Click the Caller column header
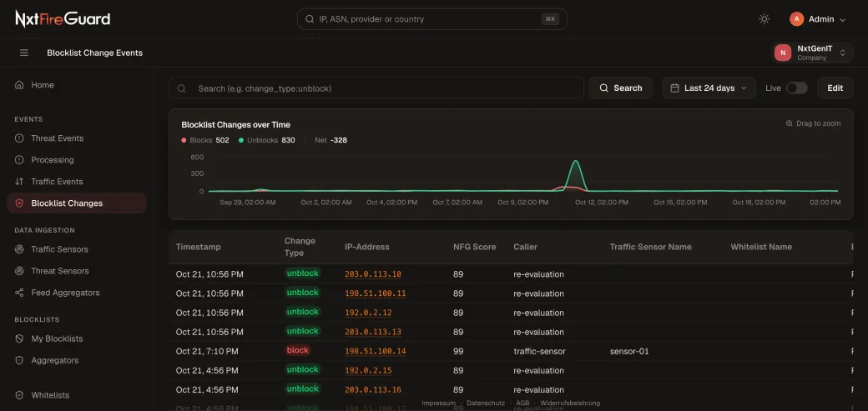The height and width of the screenshot is (411, 868). point(525,247)
